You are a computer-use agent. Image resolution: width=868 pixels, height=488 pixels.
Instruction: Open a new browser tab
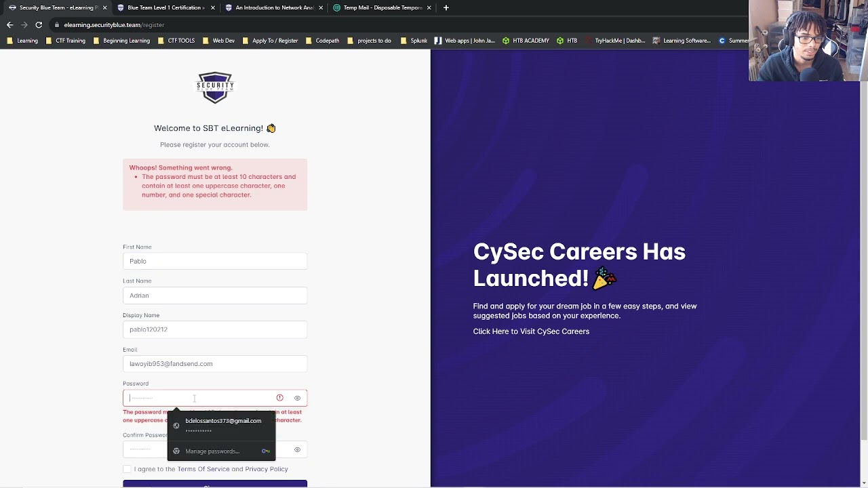point(446,7)
